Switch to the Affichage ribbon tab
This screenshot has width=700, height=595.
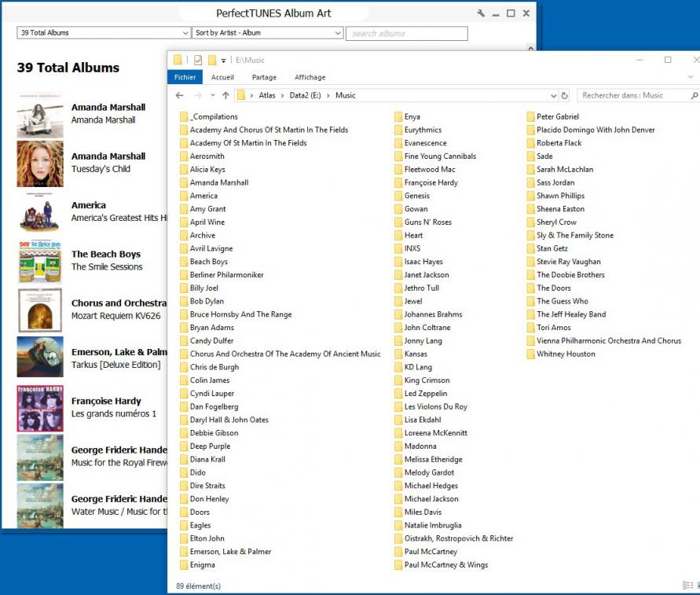(x=310, y=77)
